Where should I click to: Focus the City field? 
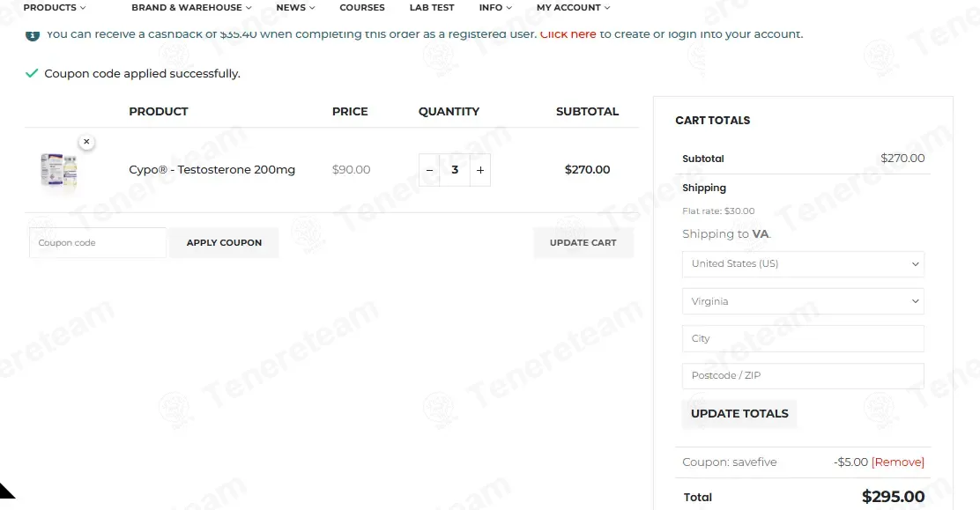tap(803, 338)
